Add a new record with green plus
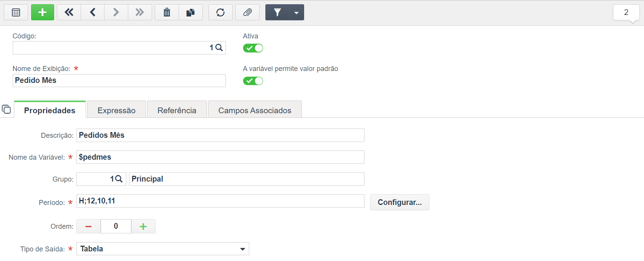This screenshot has width=644, height=261. tap(43, 12)
